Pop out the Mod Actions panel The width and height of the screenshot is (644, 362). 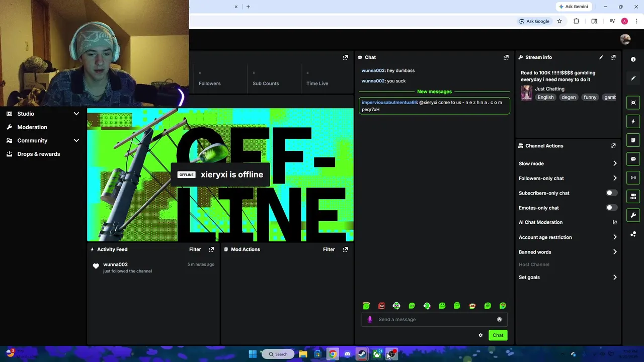point(345,249)
